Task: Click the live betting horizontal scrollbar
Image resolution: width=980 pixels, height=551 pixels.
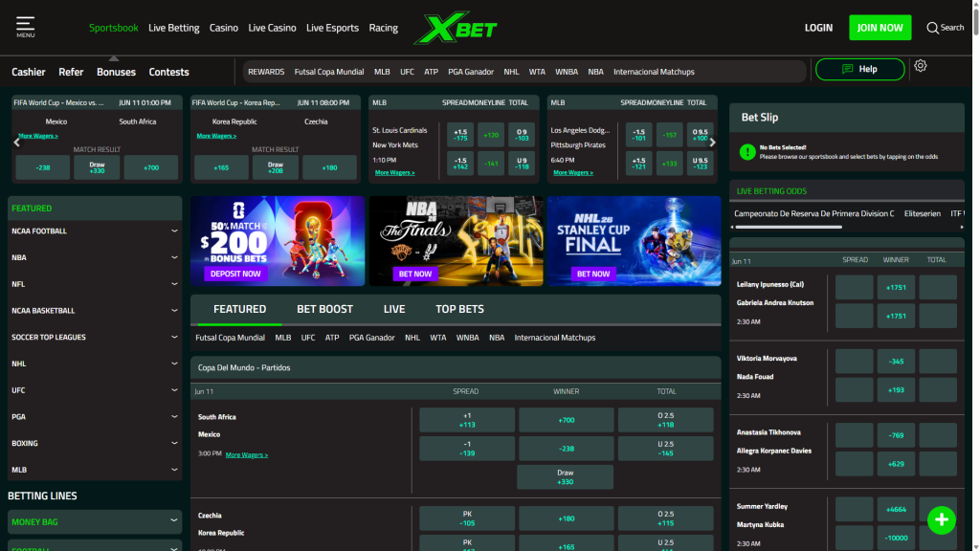Action: tap(789, 228)
